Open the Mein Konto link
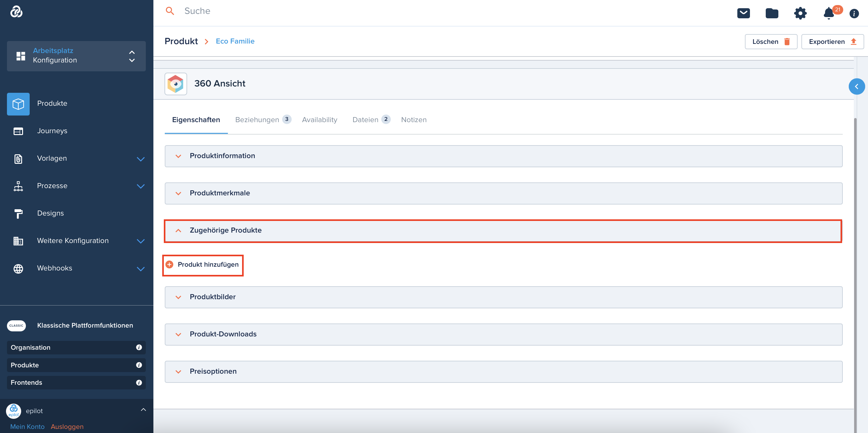Image resolution: width=868 pixels, height=433 pixels. coord(27,427)
